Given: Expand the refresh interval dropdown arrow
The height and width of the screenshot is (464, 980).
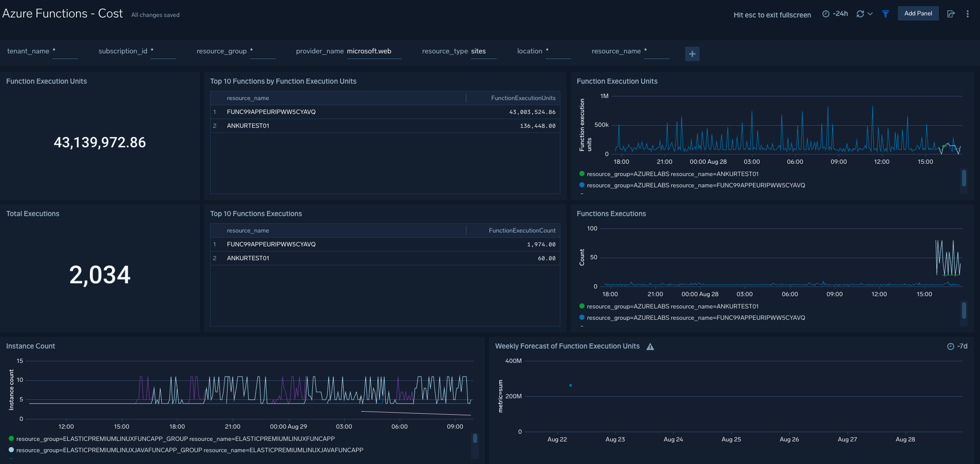Looking at the screenshot, I should (870, 14).
